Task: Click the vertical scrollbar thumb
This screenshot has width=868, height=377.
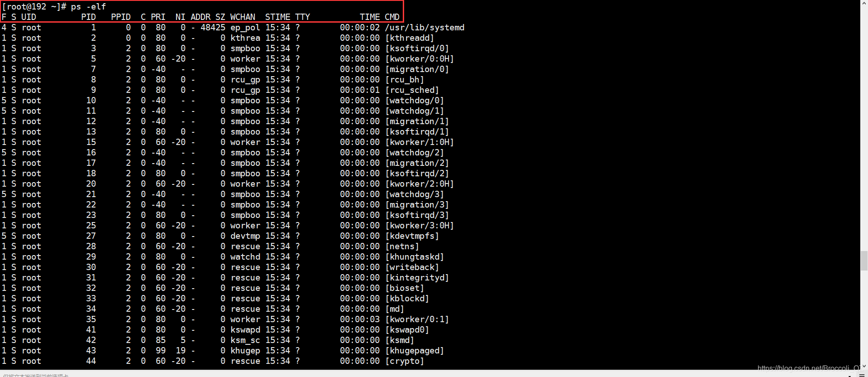Action: [864, 261]
